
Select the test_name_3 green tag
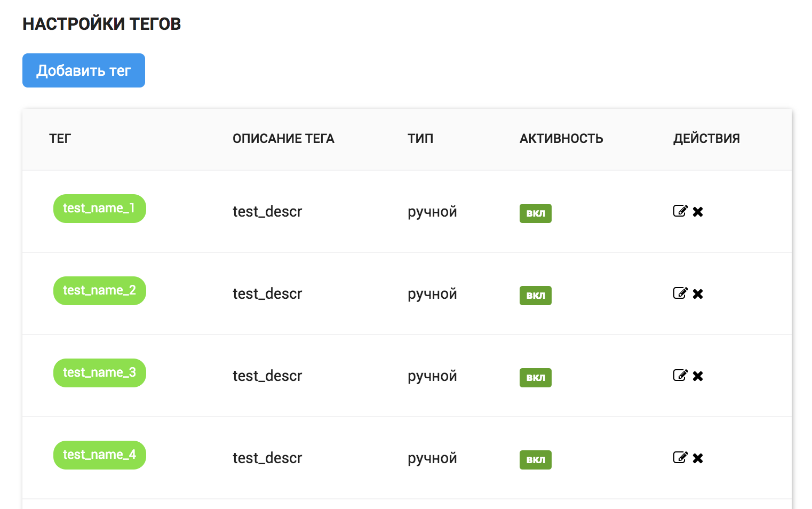pos(100,373)
